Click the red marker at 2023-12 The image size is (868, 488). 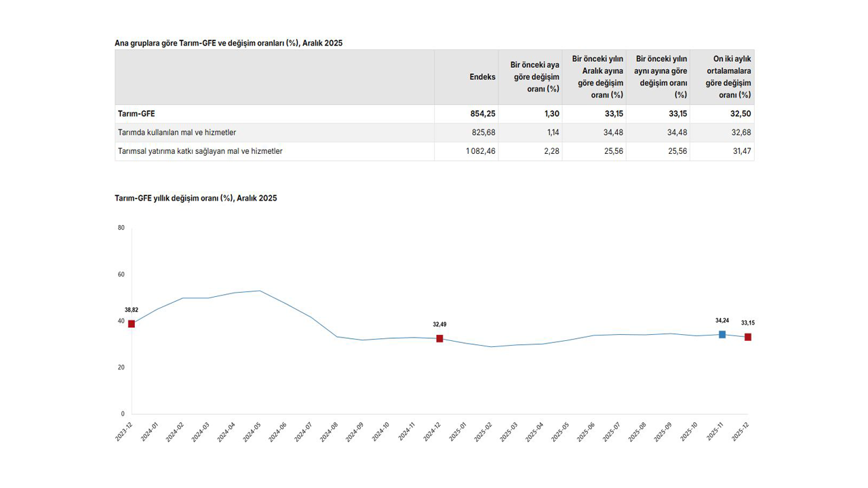point(132,324)
